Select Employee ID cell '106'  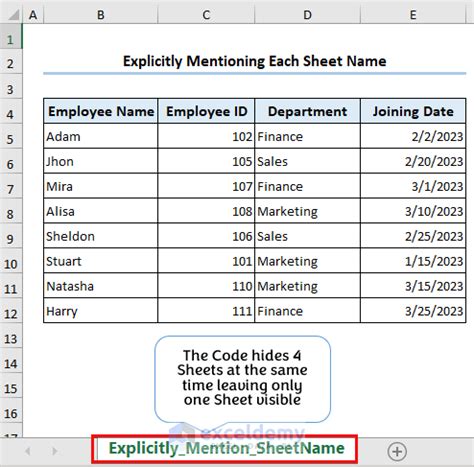206,236
